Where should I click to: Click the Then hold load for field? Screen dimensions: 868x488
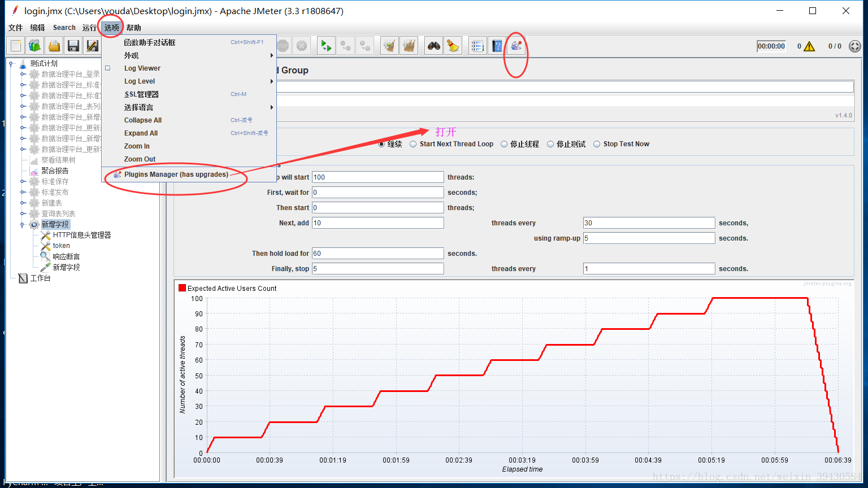378,254
